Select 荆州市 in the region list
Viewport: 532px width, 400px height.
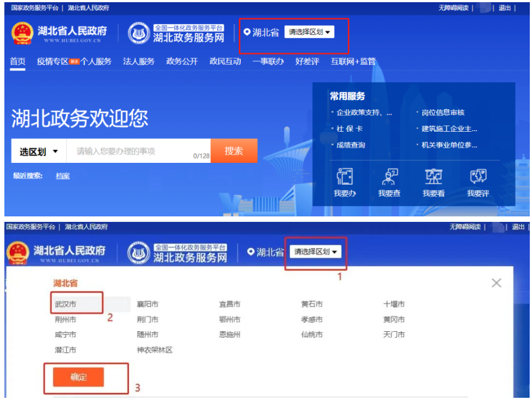click(x=66, y=320)
